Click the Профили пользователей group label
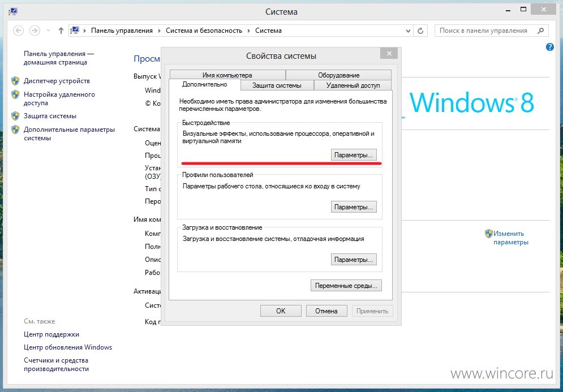This screenshot has height=392, width=563. [218, 175]
